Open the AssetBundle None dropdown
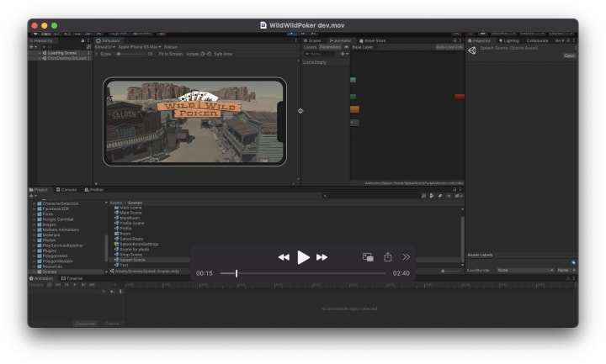 pyautogui.click(x=525, y=270)
